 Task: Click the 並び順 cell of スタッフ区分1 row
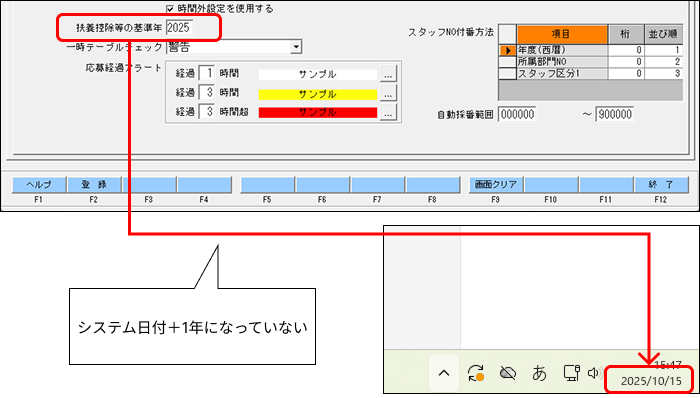pos(663,74)
